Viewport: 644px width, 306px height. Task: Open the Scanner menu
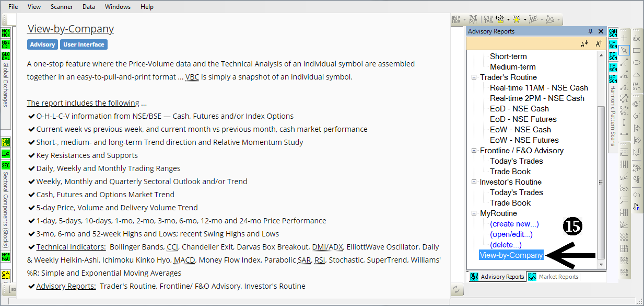coord(62,7)
